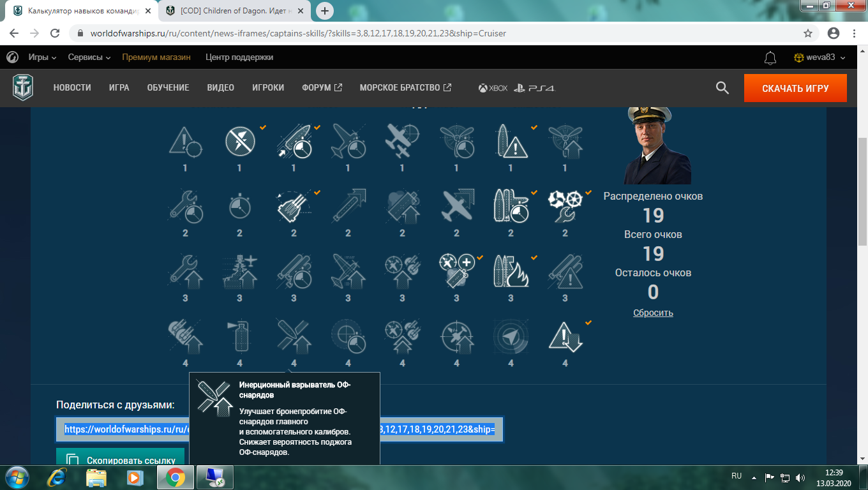Deselect the checked shell-with-warning-triangle skill in tier 1

511,141
